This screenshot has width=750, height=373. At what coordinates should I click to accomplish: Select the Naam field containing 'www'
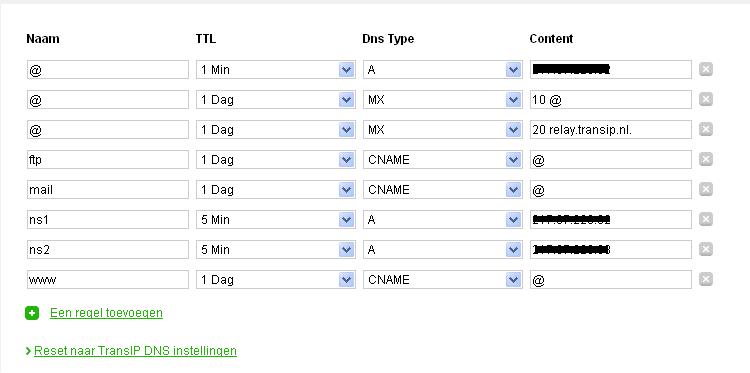108,280
